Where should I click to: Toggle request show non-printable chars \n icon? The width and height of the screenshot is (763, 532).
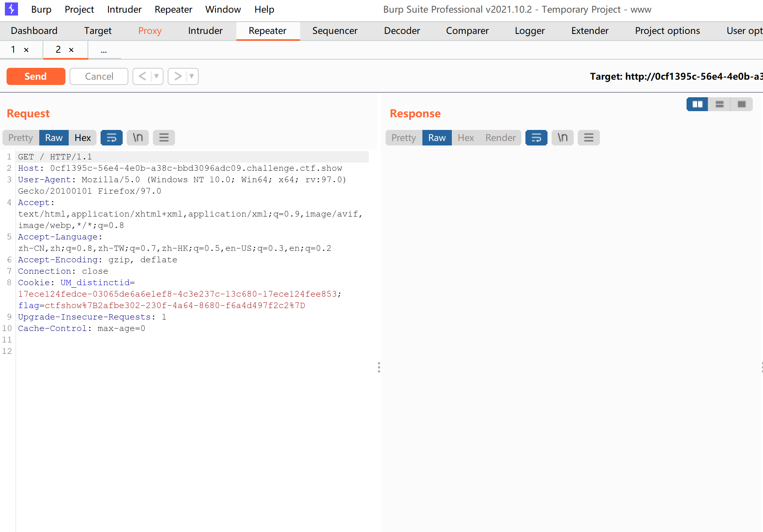pyautogui.click(x=138, y=138)
